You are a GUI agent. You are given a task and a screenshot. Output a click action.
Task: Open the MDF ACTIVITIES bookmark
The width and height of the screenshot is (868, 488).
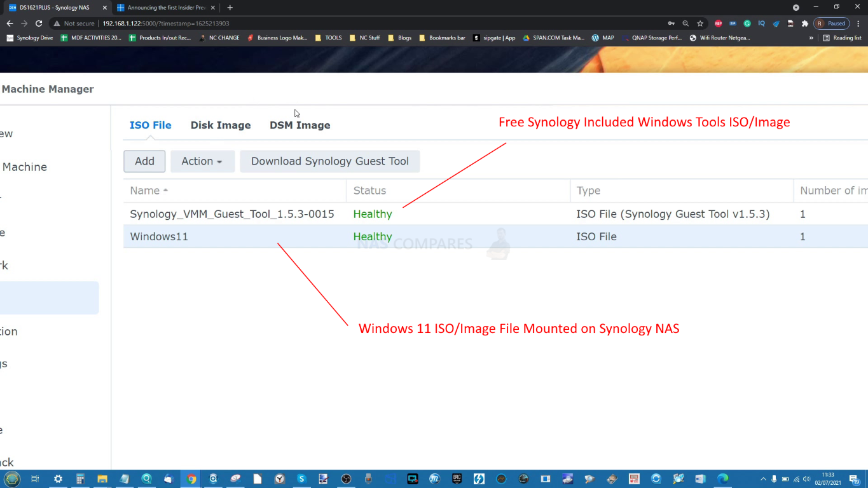click(91, 38)
